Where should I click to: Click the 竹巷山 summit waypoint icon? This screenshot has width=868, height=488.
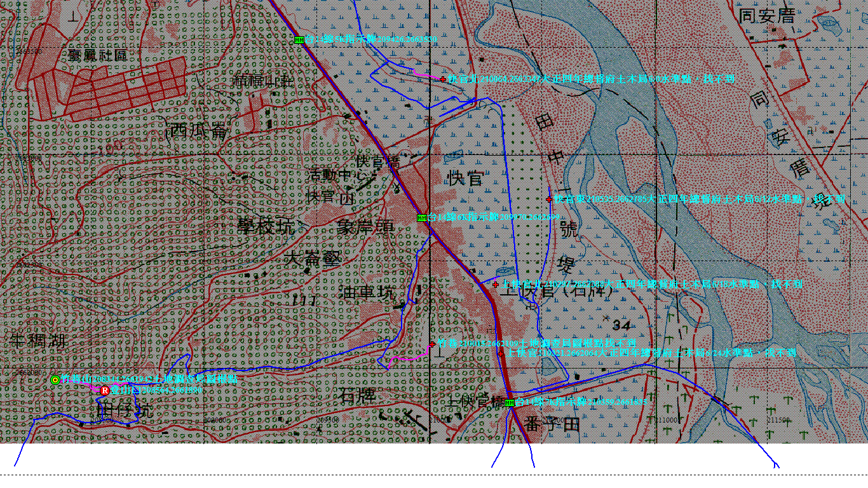[55, 380]
